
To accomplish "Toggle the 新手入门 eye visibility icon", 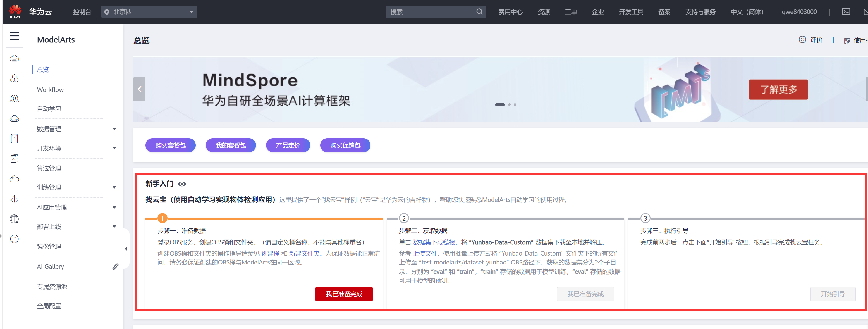I will (182, 184).
